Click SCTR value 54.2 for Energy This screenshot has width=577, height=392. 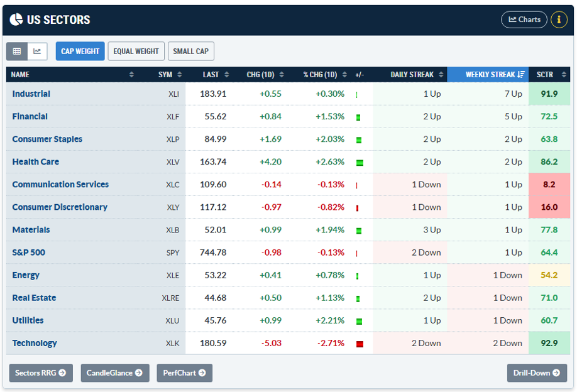549,275
